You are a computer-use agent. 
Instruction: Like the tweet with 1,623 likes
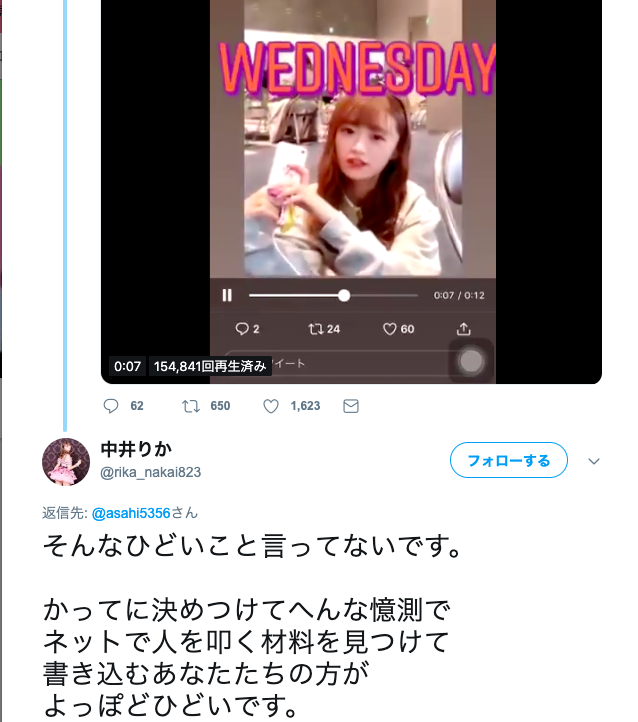[x=271, y=406]
